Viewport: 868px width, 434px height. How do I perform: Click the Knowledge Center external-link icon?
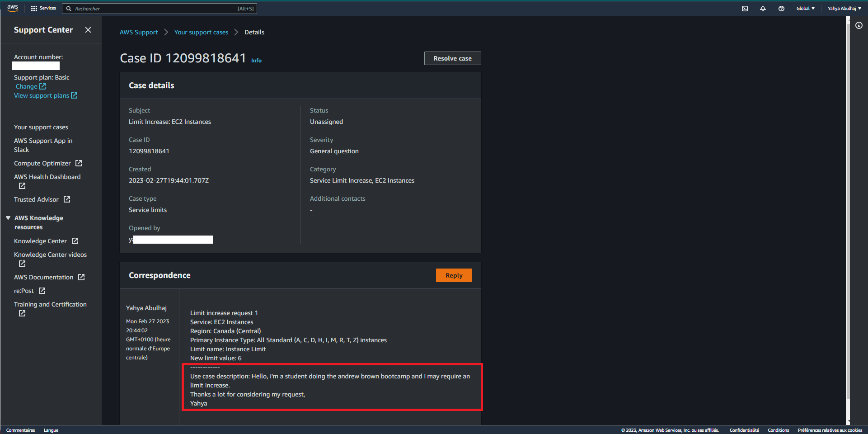[75, 241]
